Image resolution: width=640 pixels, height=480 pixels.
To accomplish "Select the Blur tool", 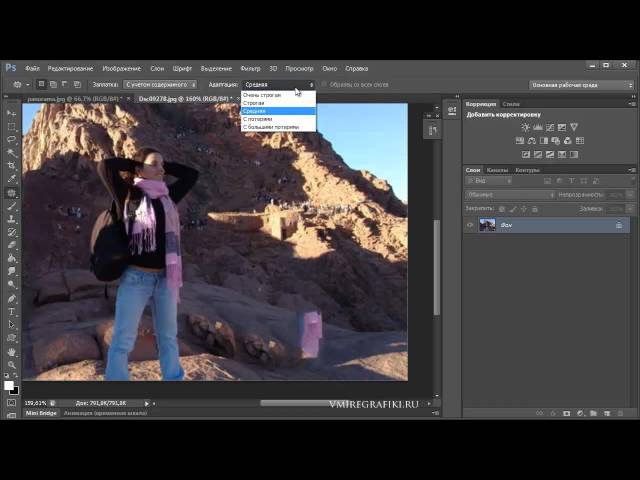I will point(11,271).
